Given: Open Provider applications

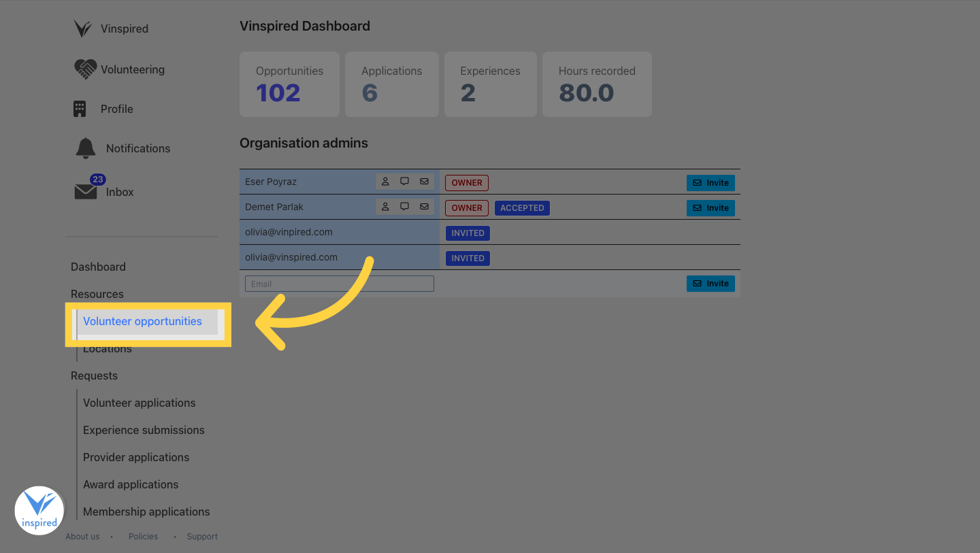Looking at the screenshot, I should point(136,457).
